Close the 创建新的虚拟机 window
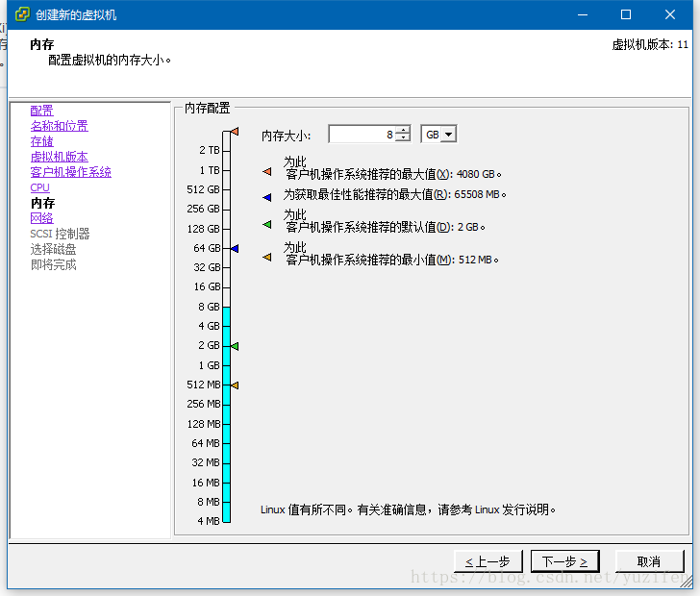This screenshot has width=700, height=596. [669, 14]
